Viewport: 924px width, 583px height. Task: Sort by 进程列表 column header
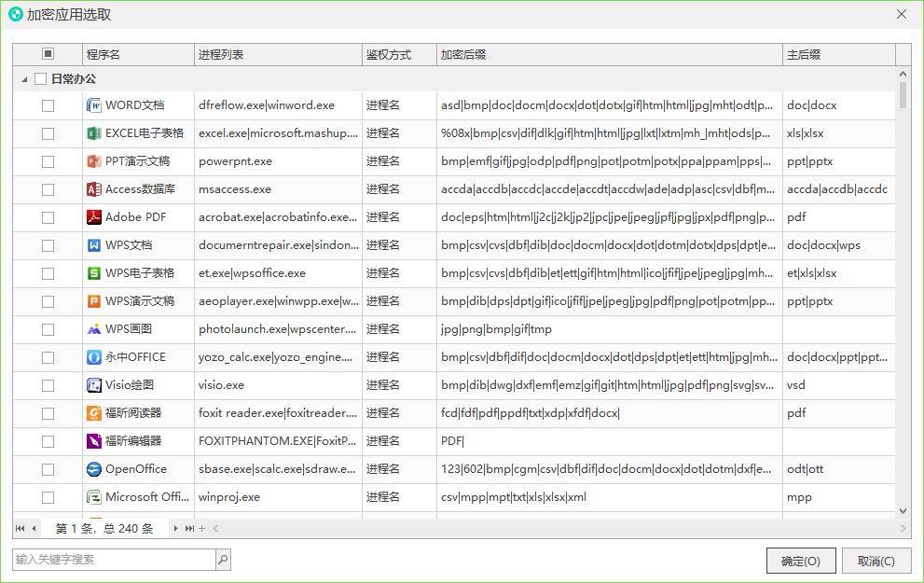[278, 54]
